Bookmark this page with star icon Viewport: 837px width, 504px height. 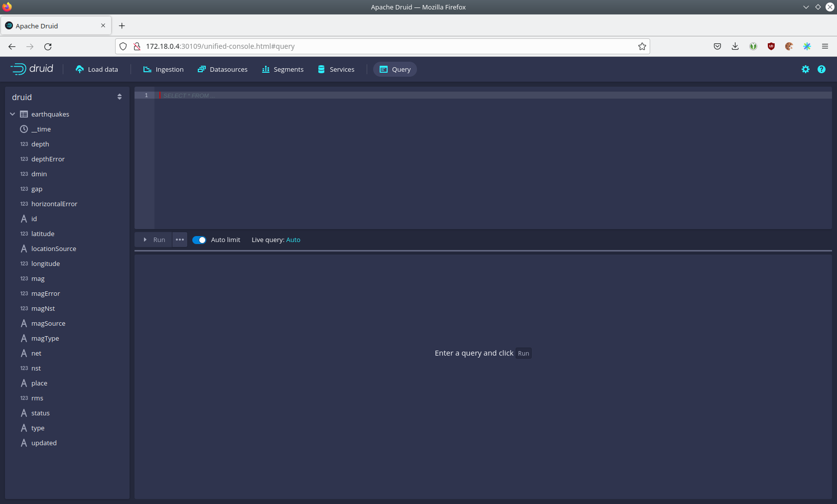pyautogui.click(x=642, y=46)
